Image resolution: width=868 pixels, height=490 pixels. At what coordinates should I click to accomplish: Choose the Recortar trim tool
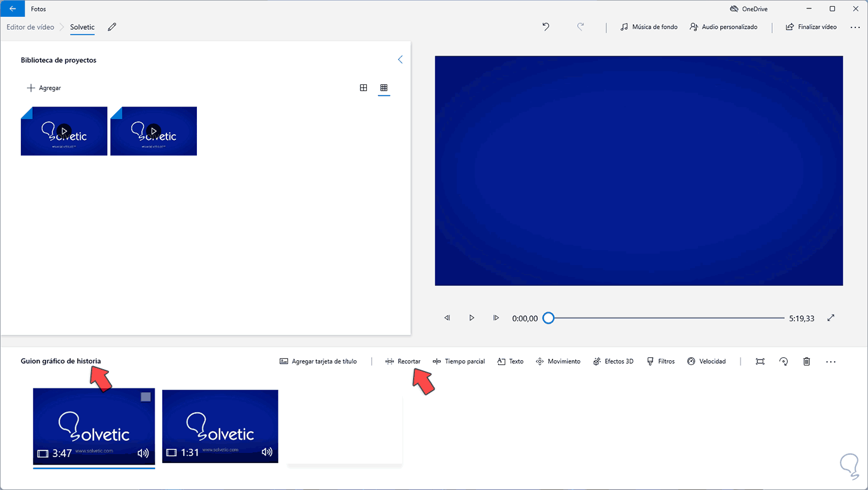tap(403, 361)
